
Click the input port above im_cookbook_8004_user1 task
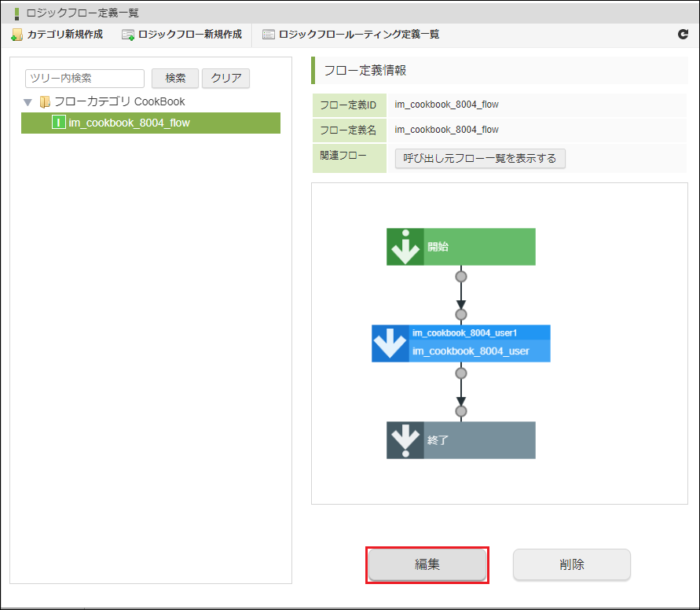(x=461, y=314)
